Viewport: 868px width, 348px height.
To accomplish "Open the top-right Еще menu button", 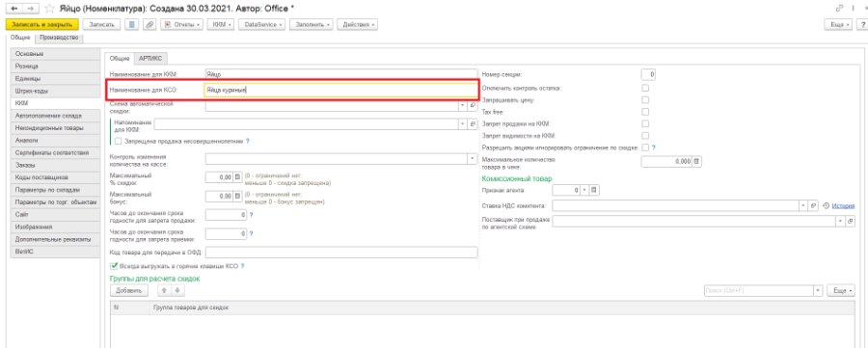I will [838, 25].
